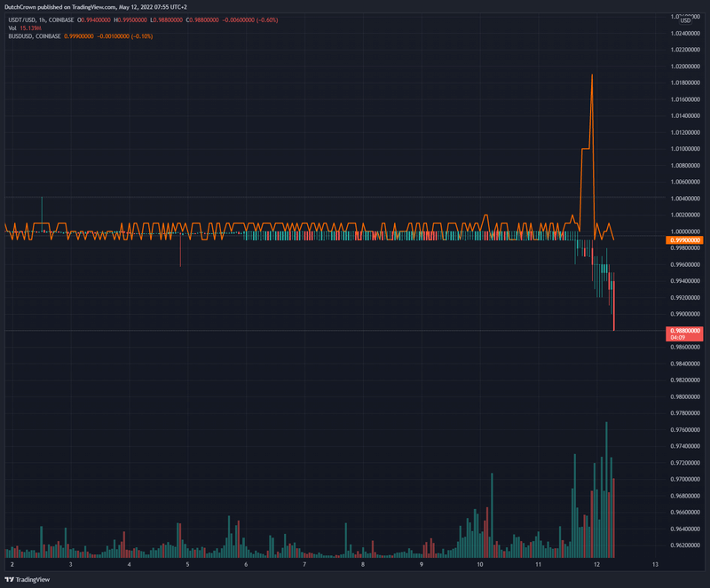This screenshot has height=588, width=710.
Task: Click the change value −0.00600000 (−0.60%)
Action: (x=250, y=20)
